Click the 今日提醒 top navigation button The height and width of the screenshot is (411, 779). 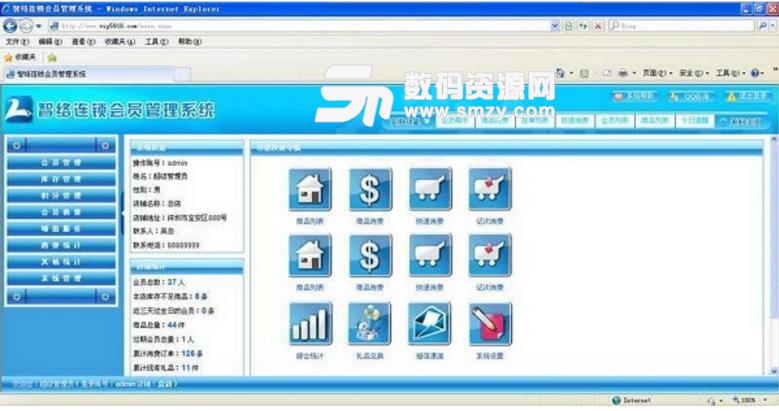click(694, 120)
